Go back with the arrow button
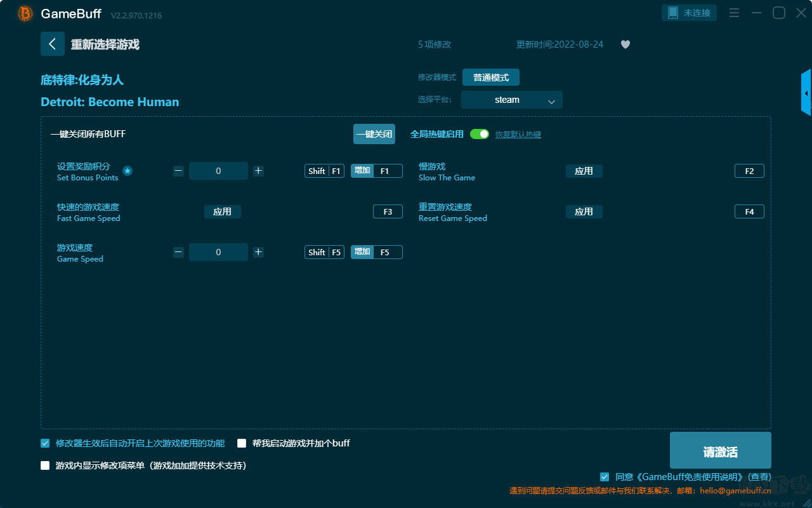 coord(53,44)
